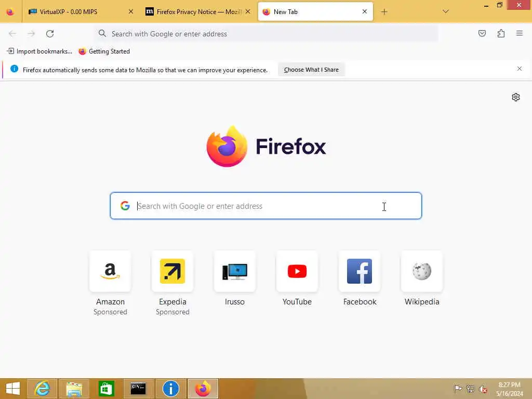Dismiss the data sharing notification bar
Viewport: 532px width, 399px height.
pyautogui.click(x=519, y=69)
